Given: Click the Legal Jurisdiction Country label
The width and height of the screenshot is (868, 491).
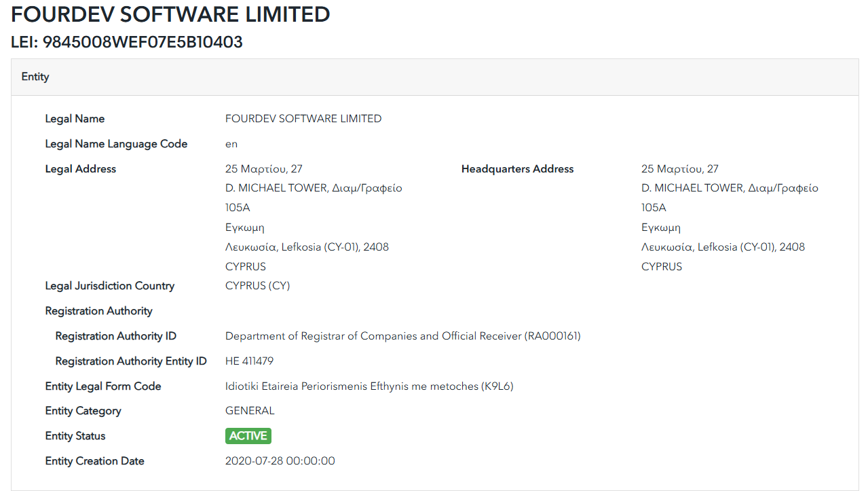Looking at the screenshot, I should 109,286.
